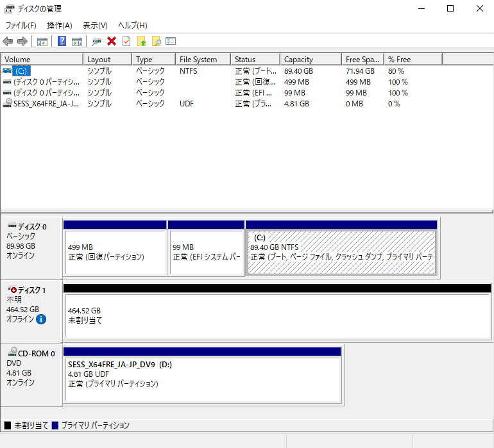Image resolution: width=494 pixels, height=448 pixels.
Task: Minimize the Disk Management window
Action: click(x=422, y=8)
